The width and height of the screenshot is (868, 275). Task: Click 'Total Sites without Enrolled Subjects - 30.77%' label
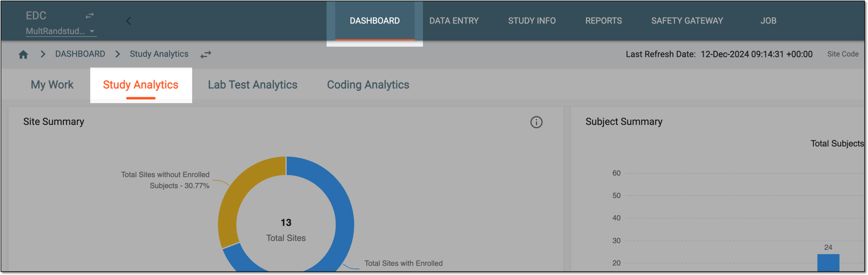(165, 180)
